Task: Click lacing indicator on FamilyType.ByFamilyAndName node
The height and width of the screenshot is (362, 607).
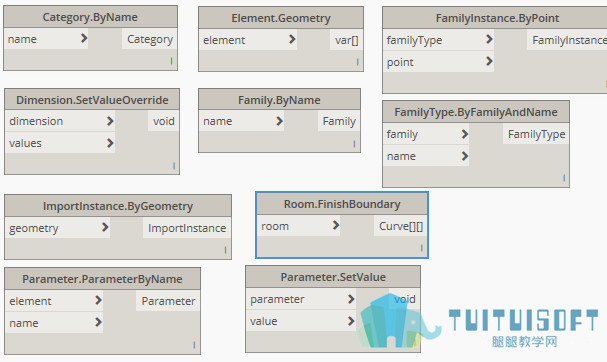Action: tap(564, 177)
